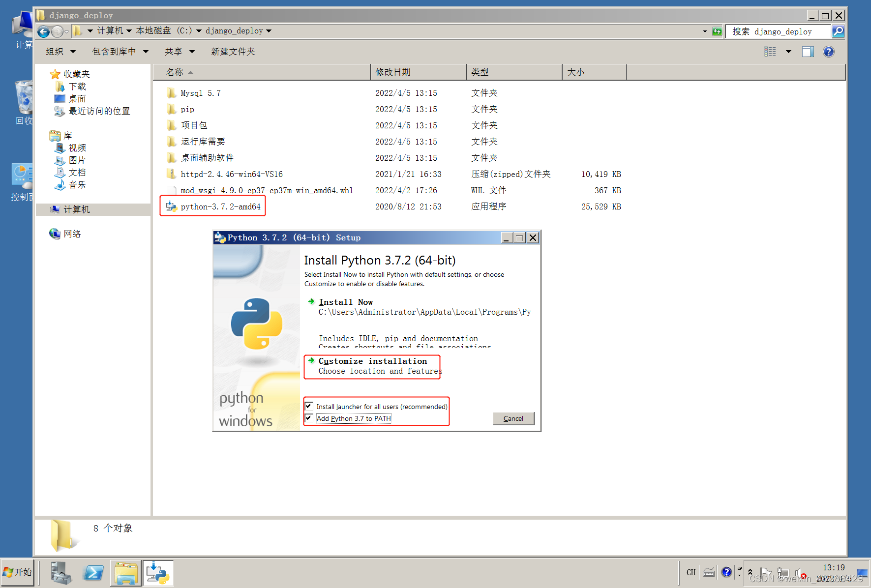
Task: Click the Mysql 5.7 folder icon
Action: point(171,93)
